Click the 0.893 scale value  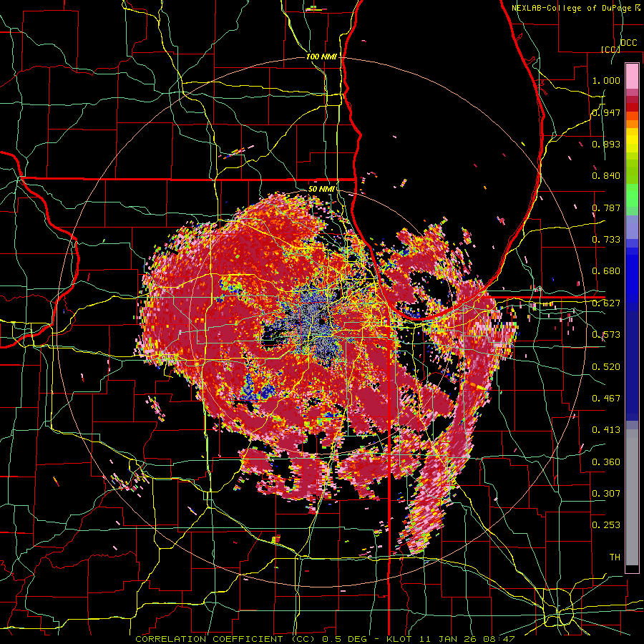point(606,144)
